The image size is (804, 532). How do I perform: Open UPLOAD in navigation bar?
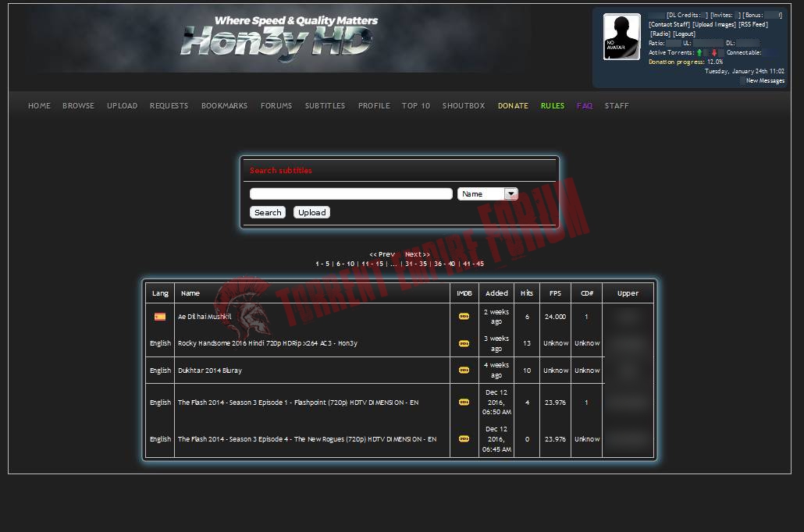122,105
